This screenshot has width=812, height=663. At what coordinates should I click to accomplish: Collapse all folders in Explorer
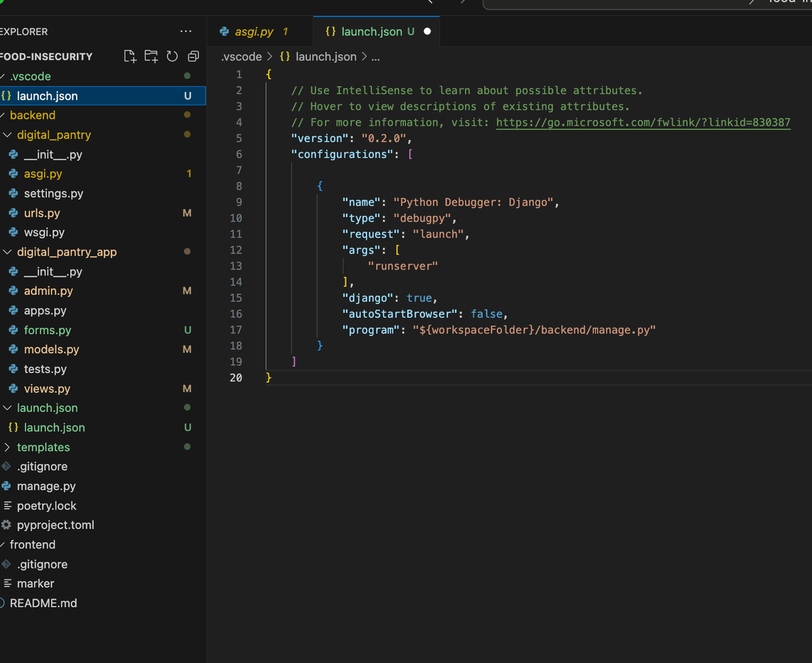(x=193, y=56)
